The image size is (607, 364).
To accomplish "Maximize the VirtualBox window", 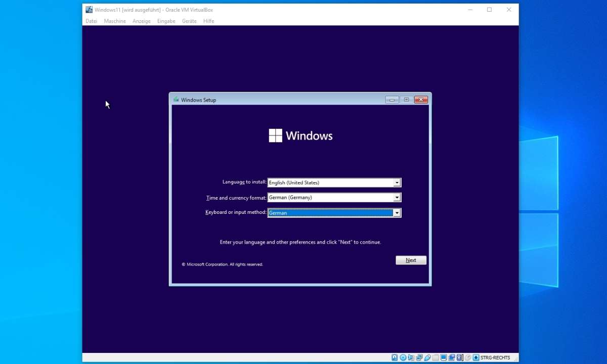I will pyautogui.click(x=489, y=10).
